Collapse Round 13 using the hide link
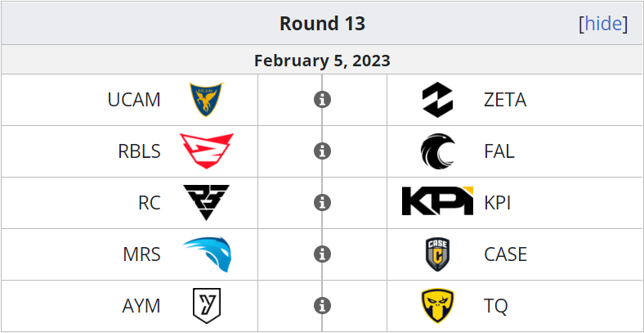Viewport: 644px width, 333px height. pos(603,24)
